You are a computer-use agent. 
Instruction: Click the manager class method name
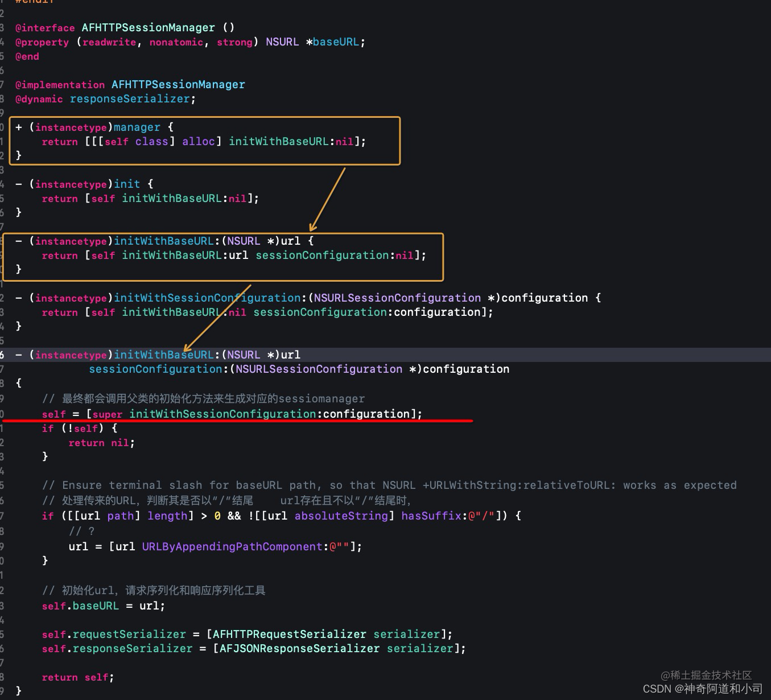click(137, 127)
